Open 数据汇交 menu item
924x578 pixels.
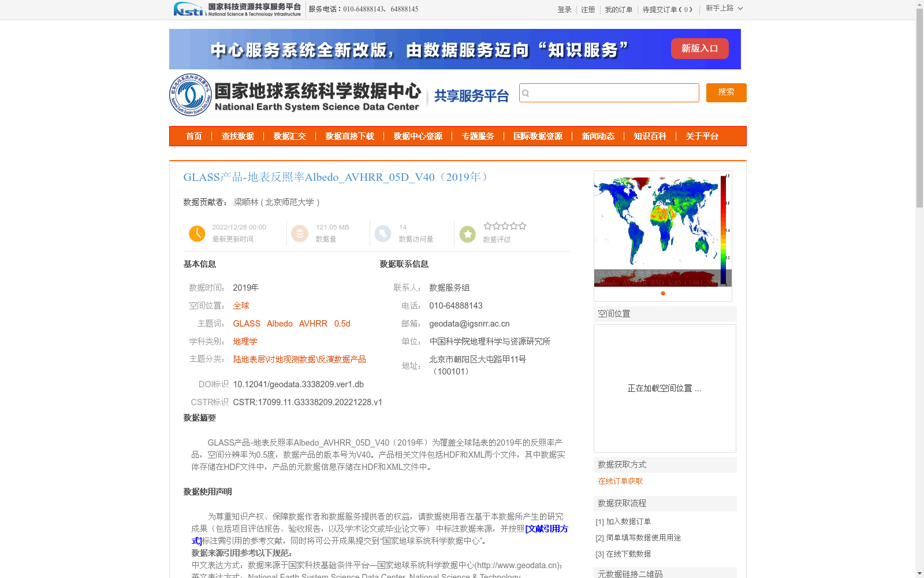[x=290, y=136]
